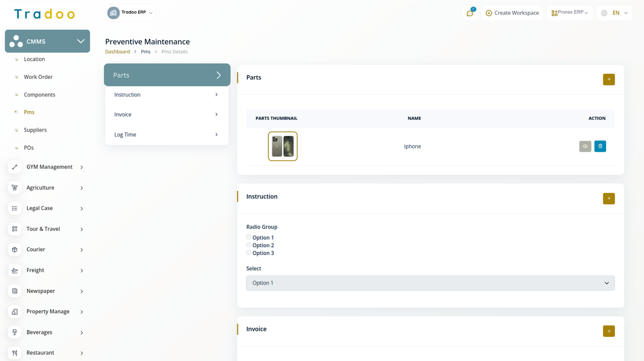Select the Option 1 radio button

[249, 237]
